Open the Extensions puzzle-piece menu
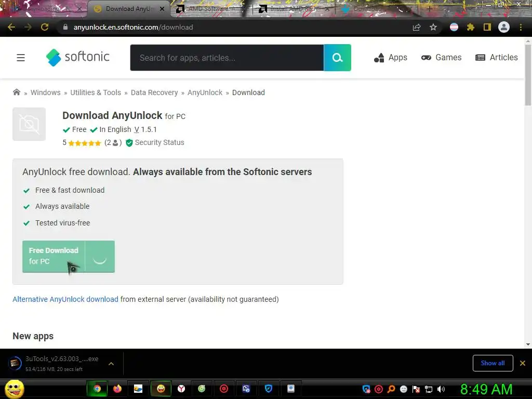 470,27
